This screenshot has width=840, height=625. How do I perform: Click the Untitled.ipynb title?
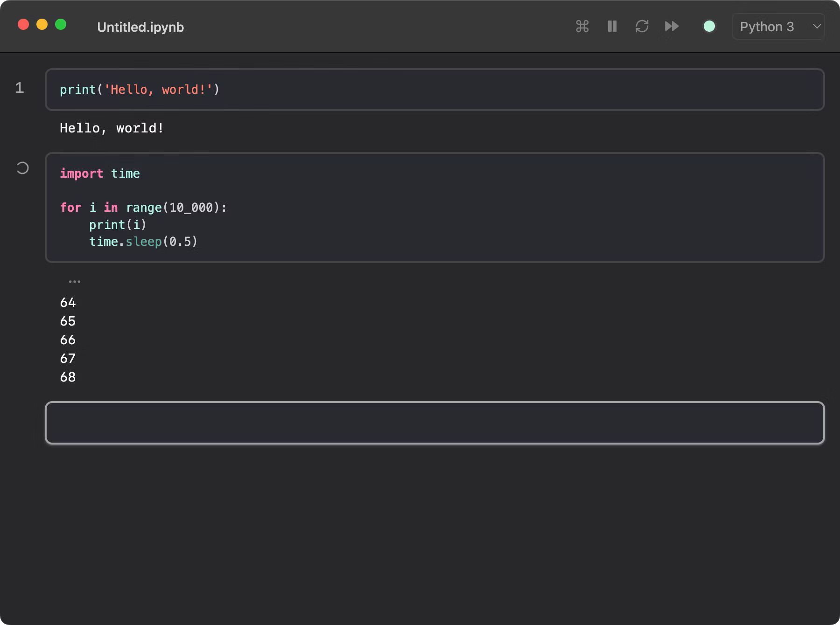[x=140, y=27]
